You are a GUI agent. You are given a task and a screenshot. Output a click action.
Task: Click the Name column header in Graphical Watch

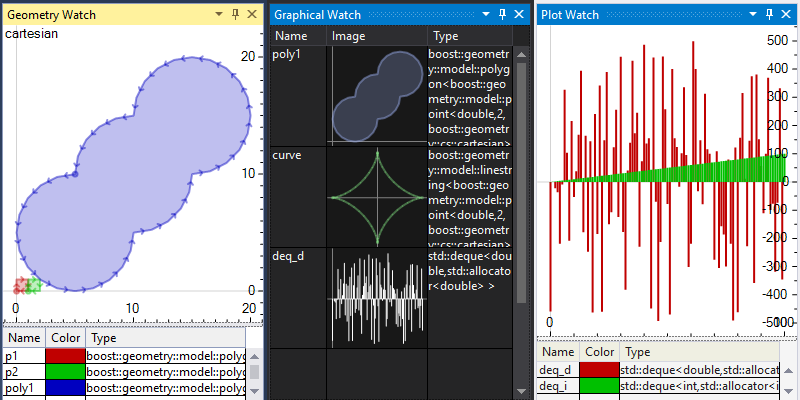pos(298,36)
